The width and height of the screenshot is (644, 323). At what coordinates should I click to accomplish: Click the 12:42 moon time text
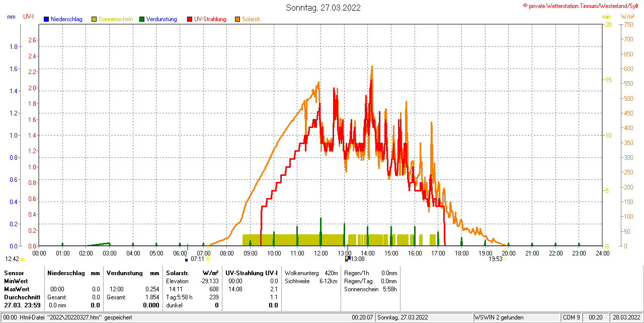[x=12, y=259]
